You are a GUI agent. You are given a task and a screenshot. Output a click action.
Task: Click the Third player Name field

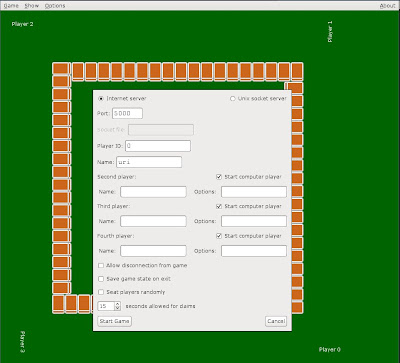tap(153, 221)
